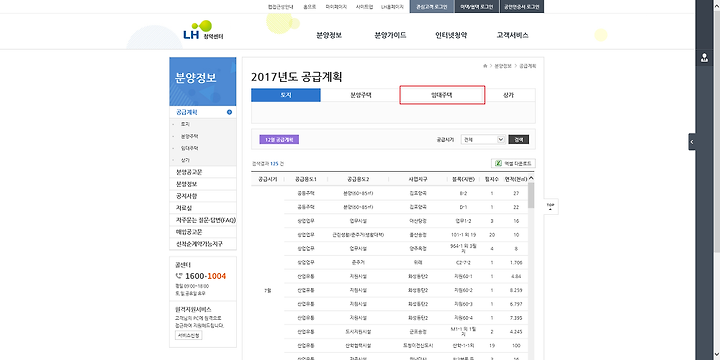Screen dimensions: 720x360
Task: Click the 홈으로 top link
Action: [x=309, y=7]
